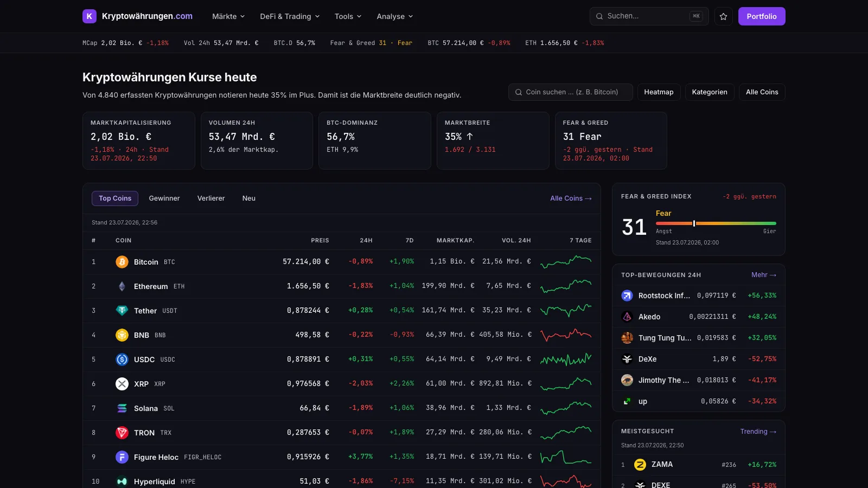Screen dimensions: 868x488
Task: Sort table by 7D column header
Action: 410,241
